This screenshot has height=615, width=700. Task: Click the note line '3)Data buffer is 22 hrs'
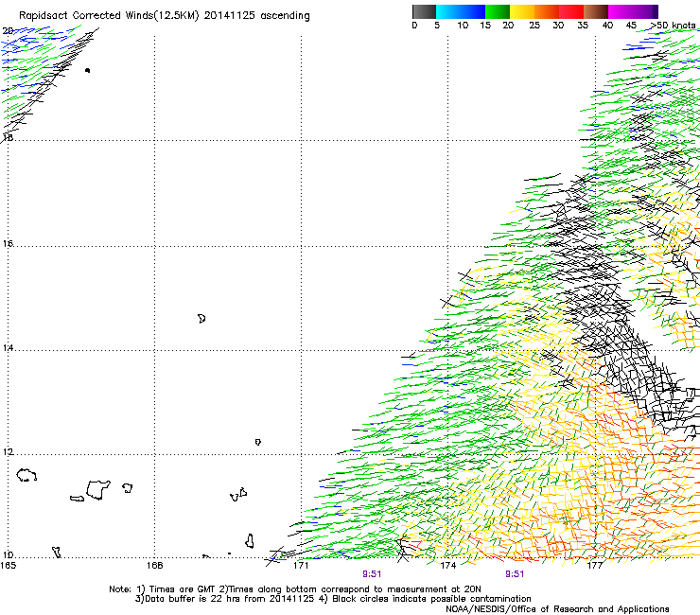tap(333, 599)
